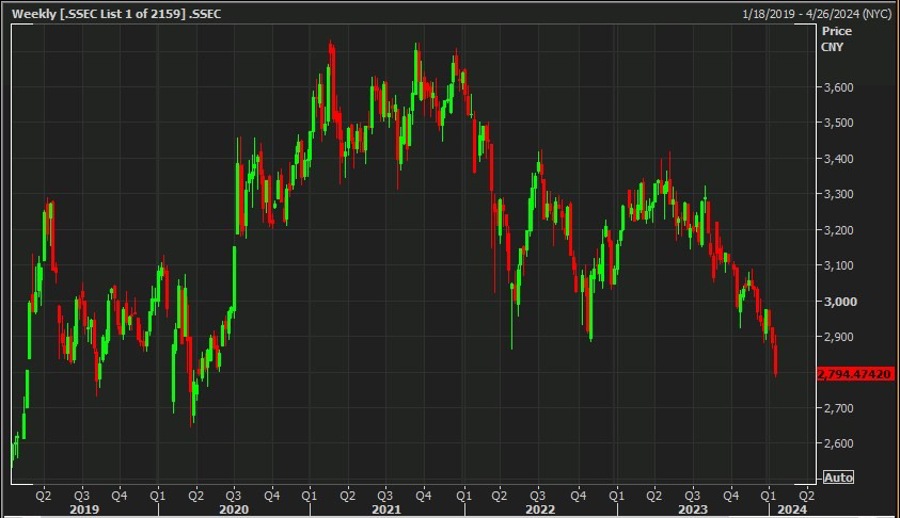
Task: Click the 2023 year label on time axis
Action: pos(693,509)
